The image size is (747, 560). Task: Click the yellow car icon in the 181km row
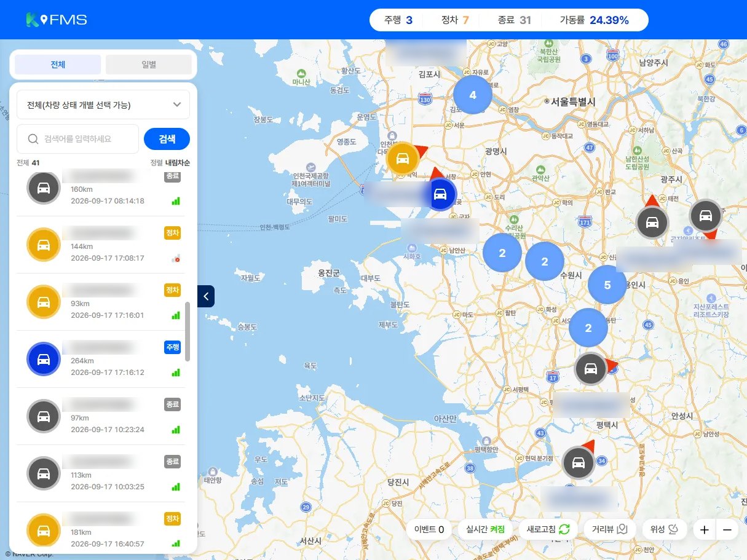click(44, 530)
